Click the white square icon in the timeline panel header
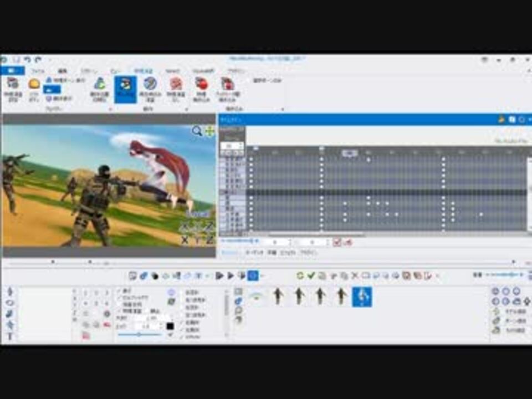Viewport: 532px width, 399px height. pos(512,120)
